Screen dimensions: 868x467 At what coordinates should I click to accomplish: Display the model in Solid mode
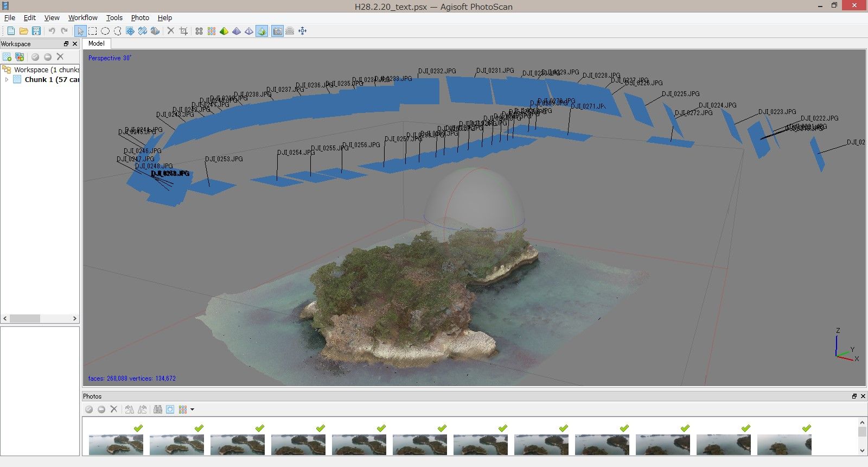(237, 31)
